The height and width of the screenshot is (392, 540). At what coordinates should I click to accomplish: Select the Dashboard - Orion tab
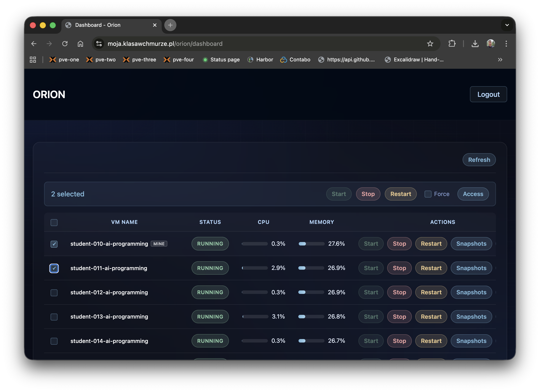pos(98,25)
